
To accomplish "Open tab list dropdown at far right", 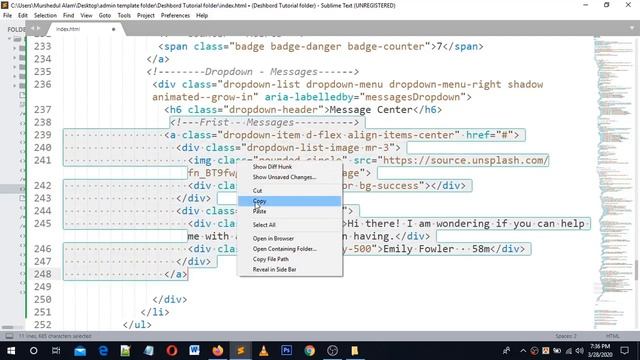I will tap(632, 28).
